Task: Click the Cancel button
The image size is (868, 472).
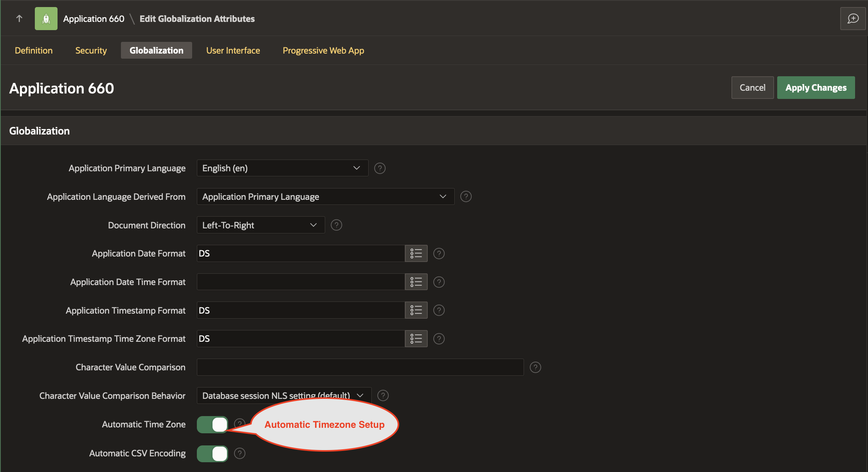Action: point(752,88)
